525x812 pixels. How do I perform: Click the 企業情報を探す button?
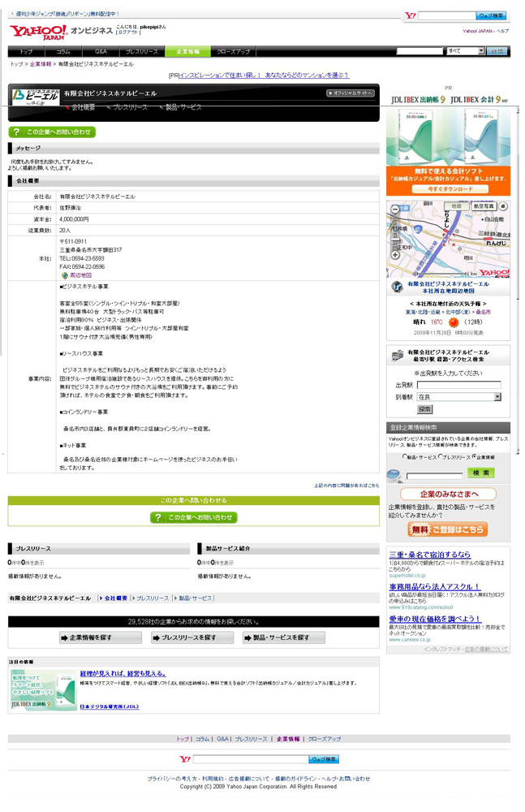101,637
